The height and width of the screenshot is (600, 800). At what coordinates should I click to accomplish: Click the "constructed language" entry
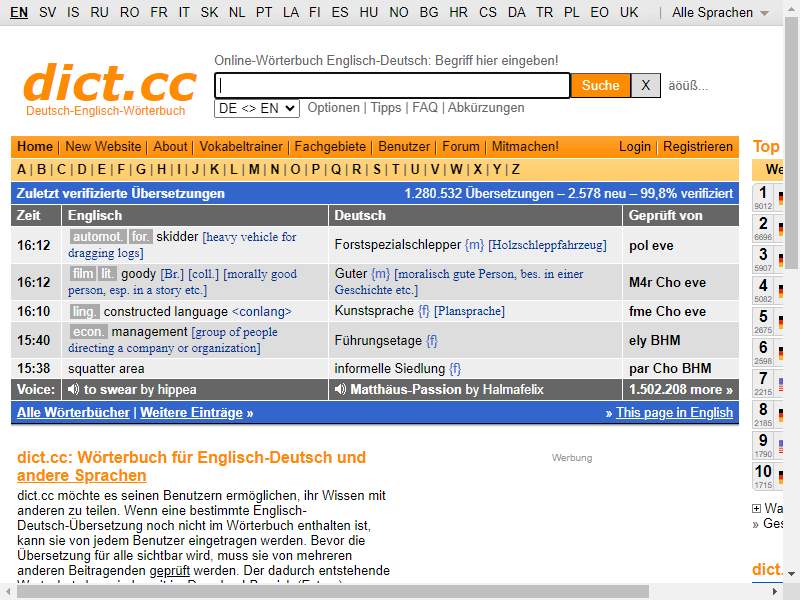coord(166,311)
